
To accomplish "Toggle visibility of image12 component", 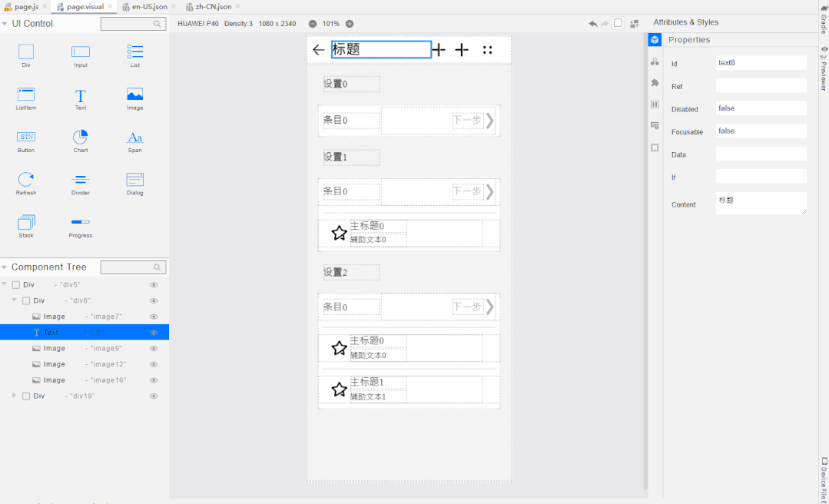I will click(x=154, y=364).
